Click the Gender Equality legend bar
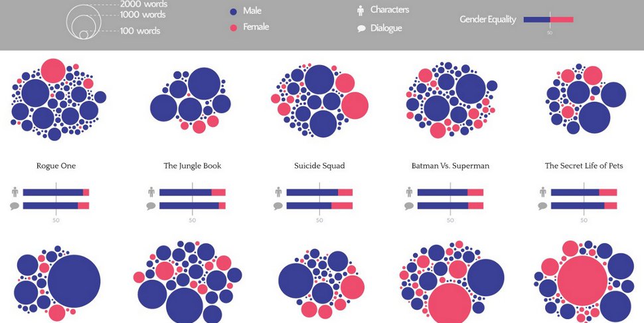The height and width of the screenshot is (323, 644). (548, 19)
